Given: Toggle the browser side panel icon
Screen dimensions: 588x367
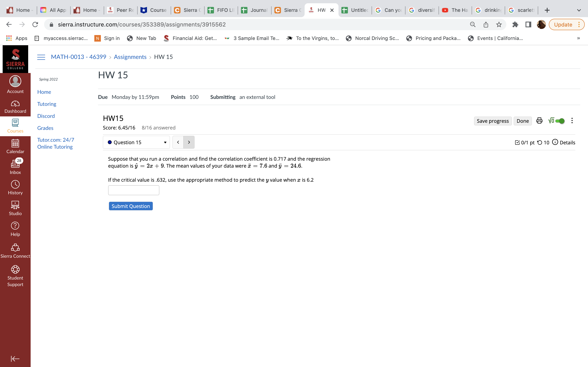Looking at the screenshot, I should (528, 24).
